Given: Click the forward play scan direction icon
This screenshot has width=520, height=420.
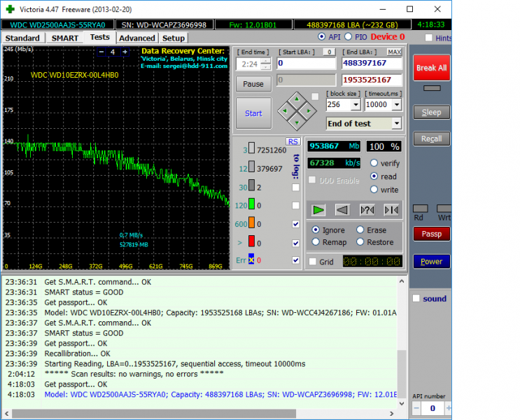Looking at the screenshot, I should click(x=318, y=209).
